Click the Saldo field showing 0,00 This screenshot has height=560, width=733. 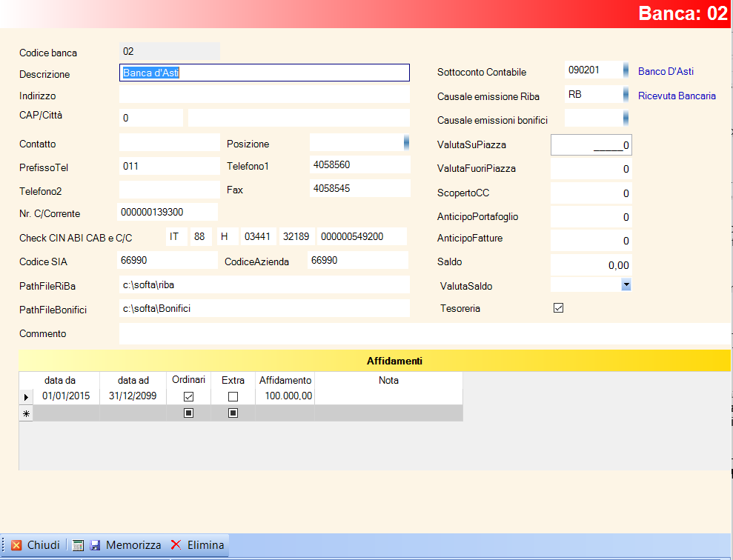(x=591, y=265)
